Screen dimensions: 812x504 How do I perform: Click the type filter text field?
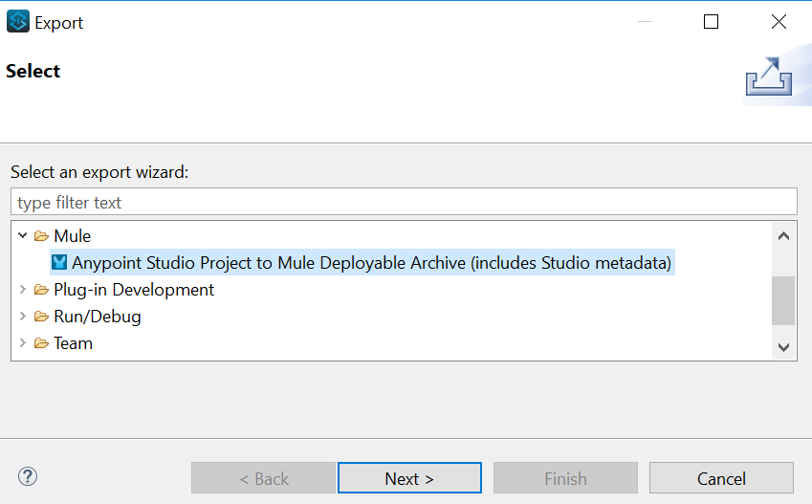click(x=403, y=202)
